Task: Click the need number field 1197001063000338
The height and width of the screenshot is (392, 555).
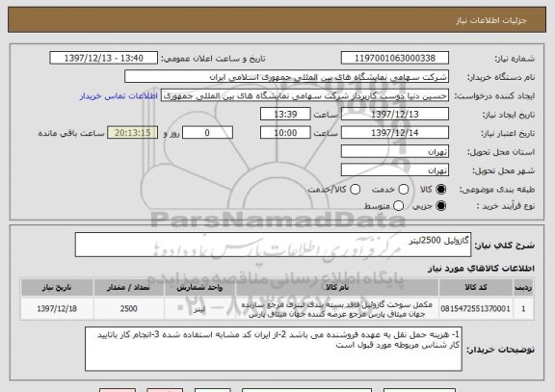Action: [395, 58]
